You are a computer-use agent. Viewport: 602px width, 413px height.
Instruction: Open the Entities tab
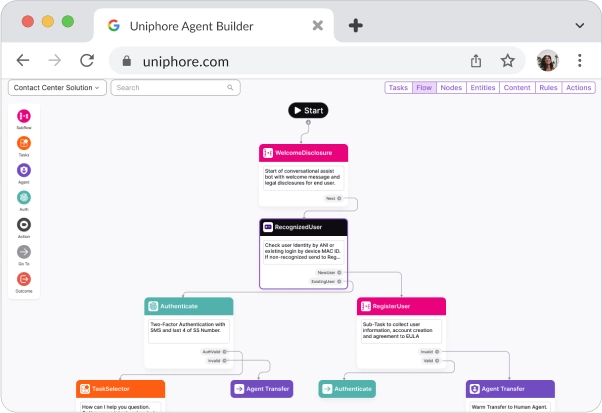(x=482, y=88)
